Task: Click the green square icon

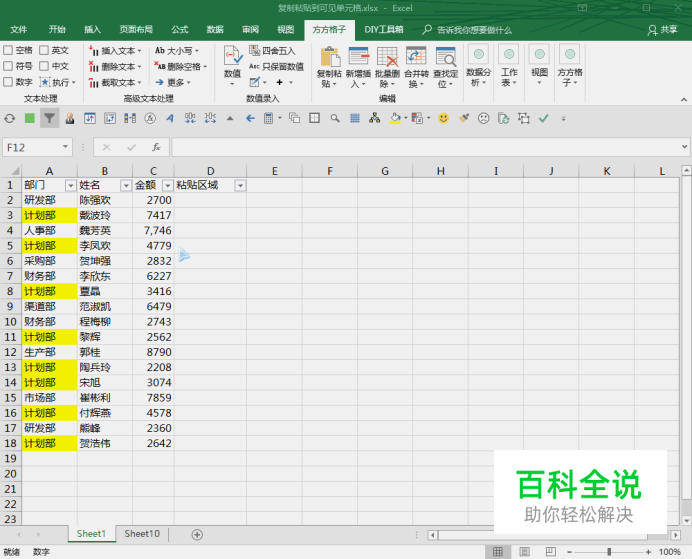Action: point(30,118)
